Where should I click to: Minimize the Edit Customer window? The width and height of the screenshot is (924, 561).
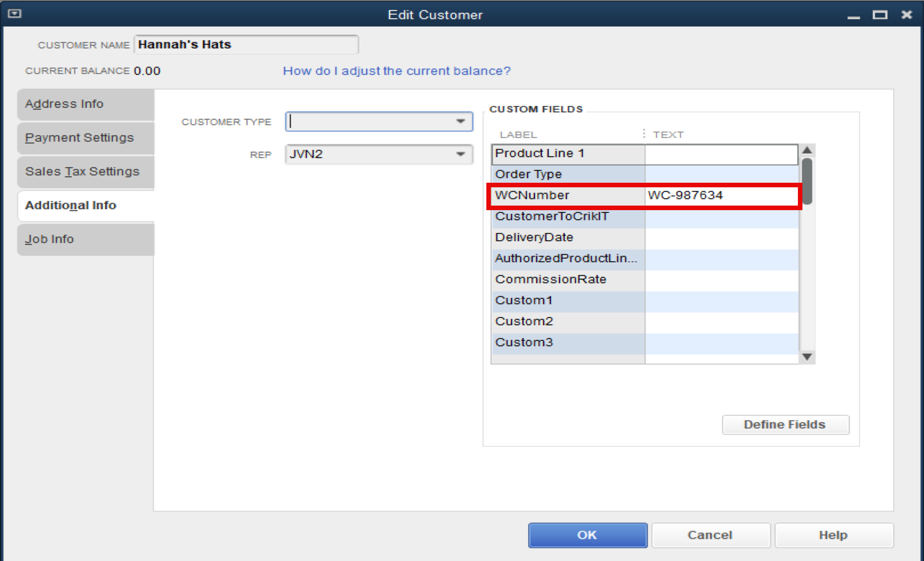pos(853,16)
